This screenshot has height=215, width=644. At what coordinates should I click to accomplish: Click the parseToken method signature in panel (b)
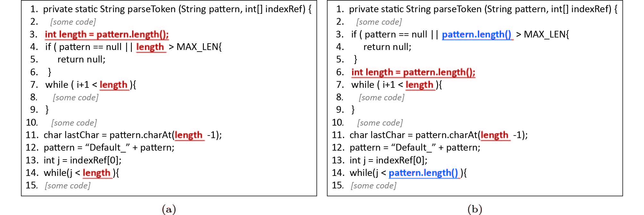(x=483, y=9)
